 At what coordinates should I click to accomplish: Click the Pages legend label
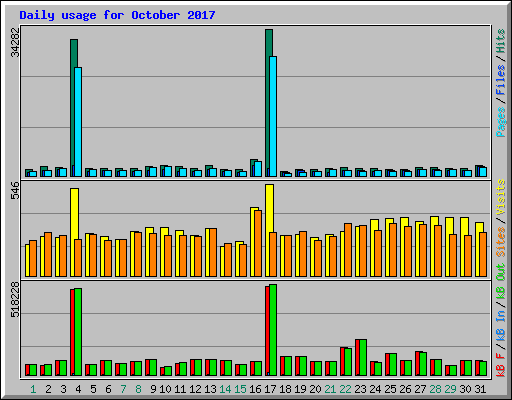(500, 122)
